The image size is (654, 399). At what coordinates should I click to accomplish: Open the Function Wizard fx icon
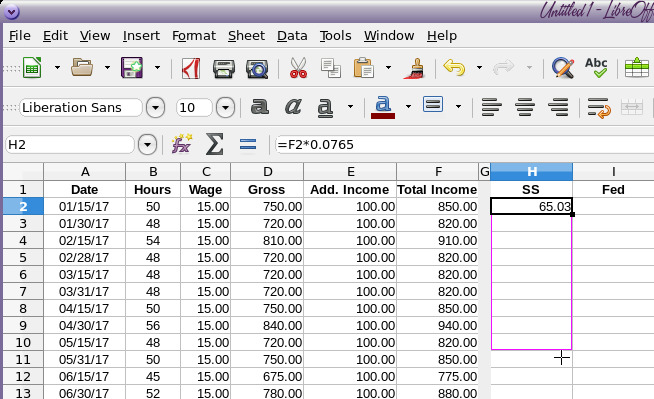pos(182,144)
